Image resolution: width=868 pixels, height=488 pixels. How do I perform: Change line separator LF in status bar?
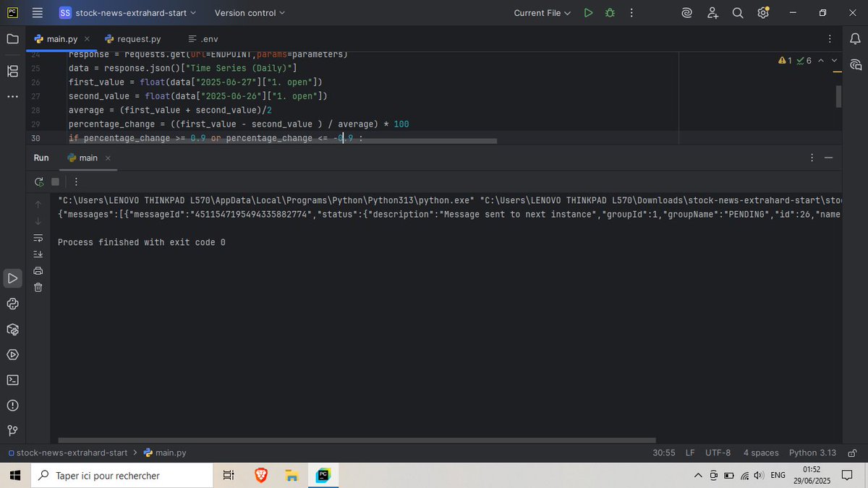(x=690, y=453)
